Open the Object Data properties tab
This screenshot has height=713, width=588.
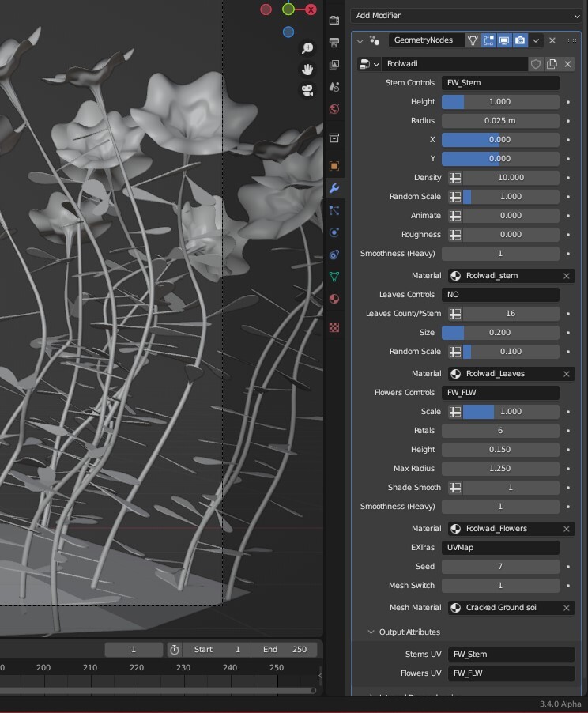tap(334, 277)
